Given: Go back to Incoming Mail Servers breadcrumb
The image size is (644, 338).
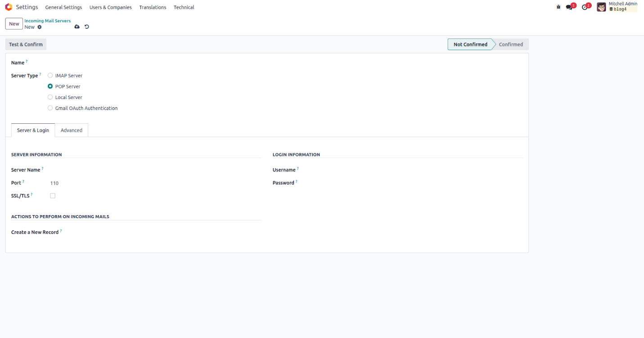Looking at the screenshot, I should [48, 21].
